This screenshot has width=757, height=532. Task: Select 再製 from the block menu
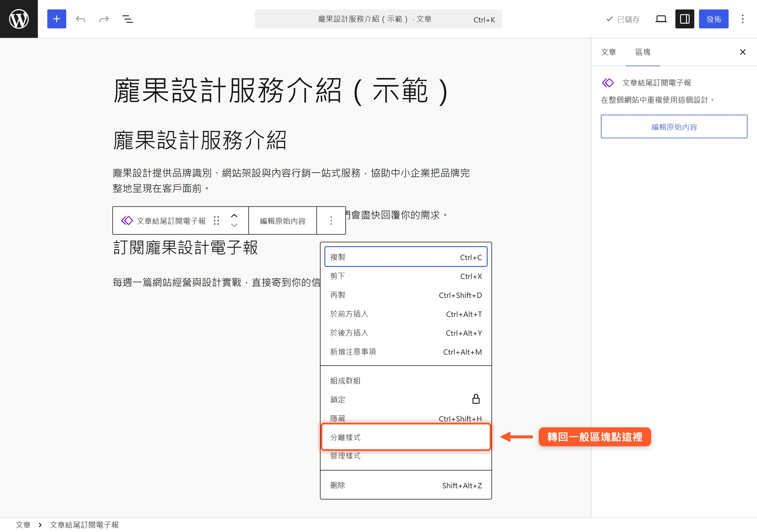406,295
